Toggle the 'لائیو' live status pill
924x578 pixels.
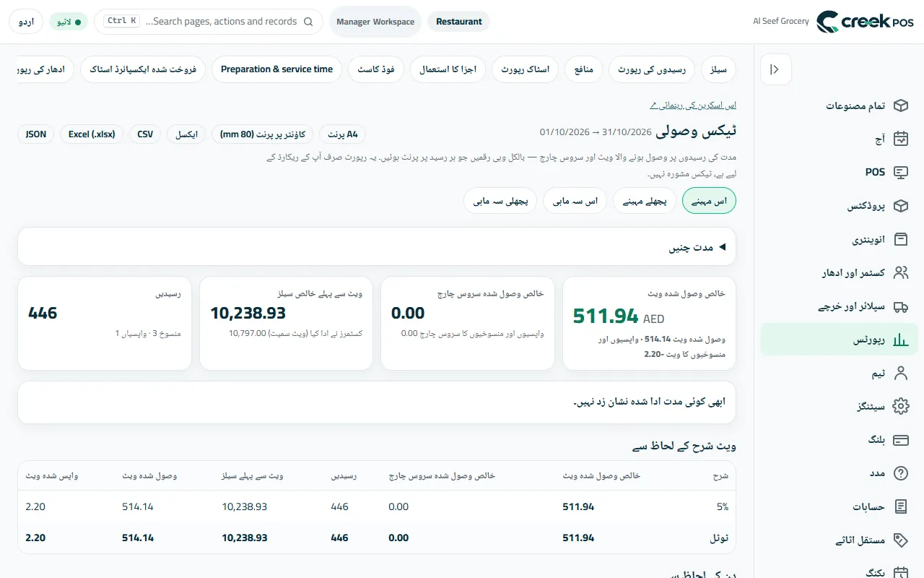tap(69, 22)
